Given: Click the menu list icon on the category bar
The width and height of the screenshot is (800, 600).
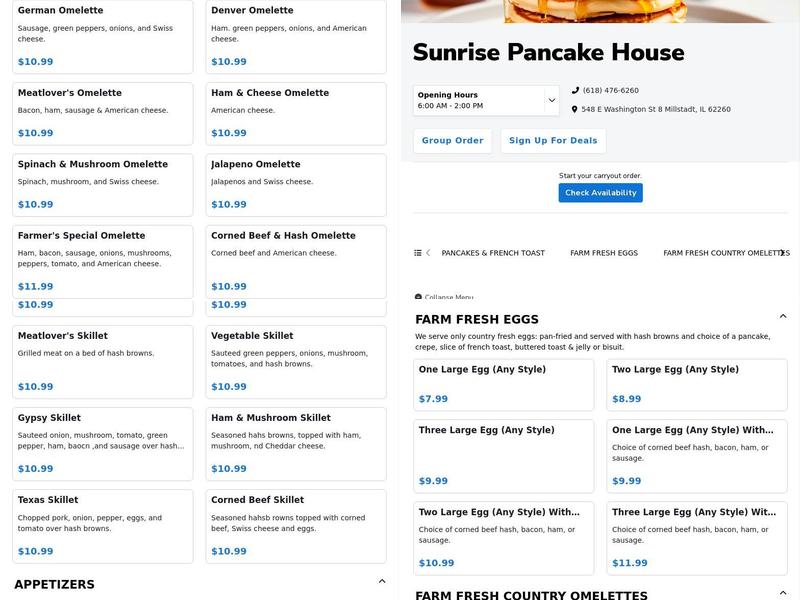Looking at the screenshot, I should coord(420,253).
